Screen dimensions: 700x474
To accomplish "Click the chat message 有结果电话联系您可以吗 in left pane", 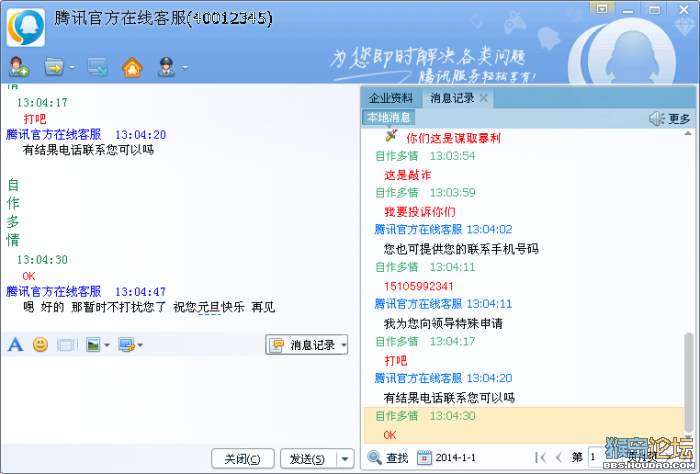I will [88, 150].
